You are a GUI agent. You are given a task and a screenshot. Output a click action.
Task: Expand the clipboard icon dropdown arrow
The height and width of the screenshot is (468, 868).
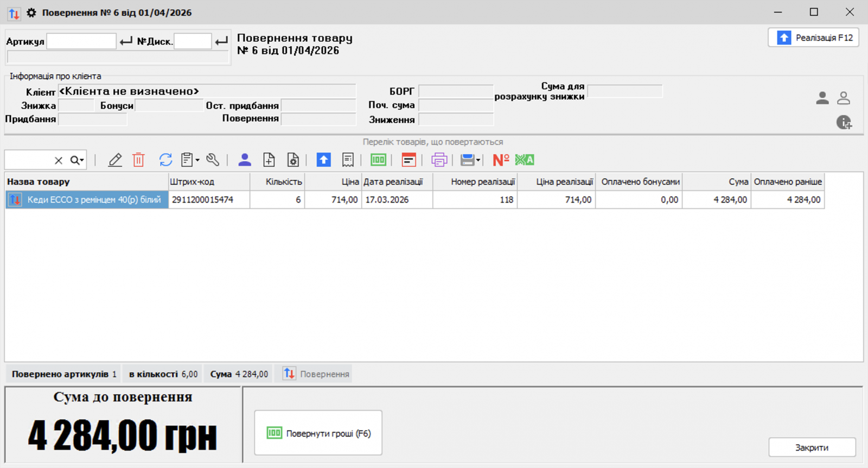click(197, 160)
